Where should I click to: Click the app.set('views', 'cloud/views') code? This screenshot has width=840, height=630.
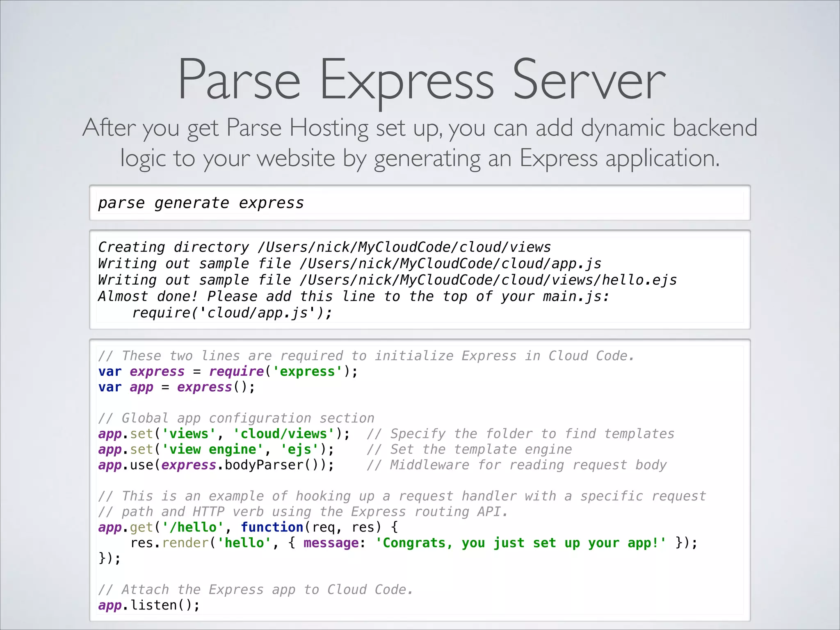(224, 434)
